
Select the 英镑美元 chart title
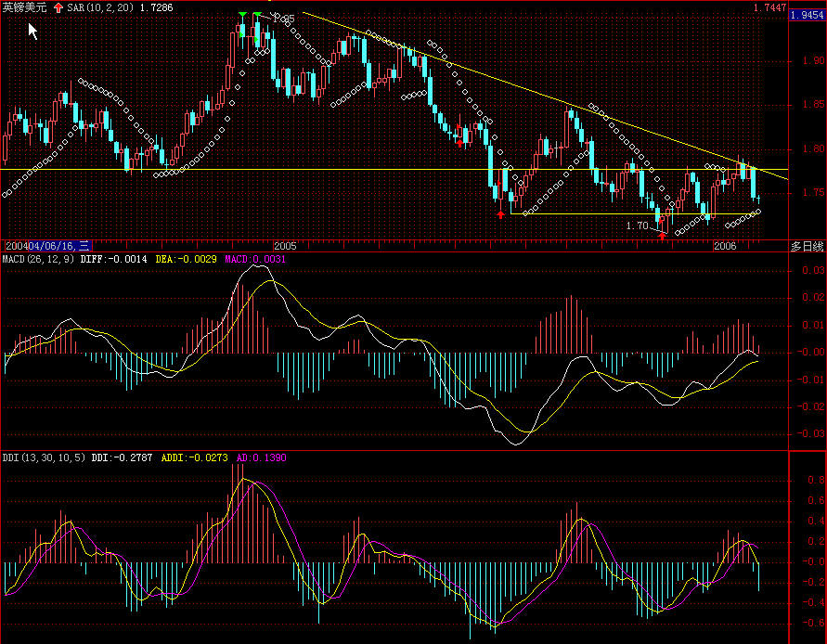(x=24, y=8)
